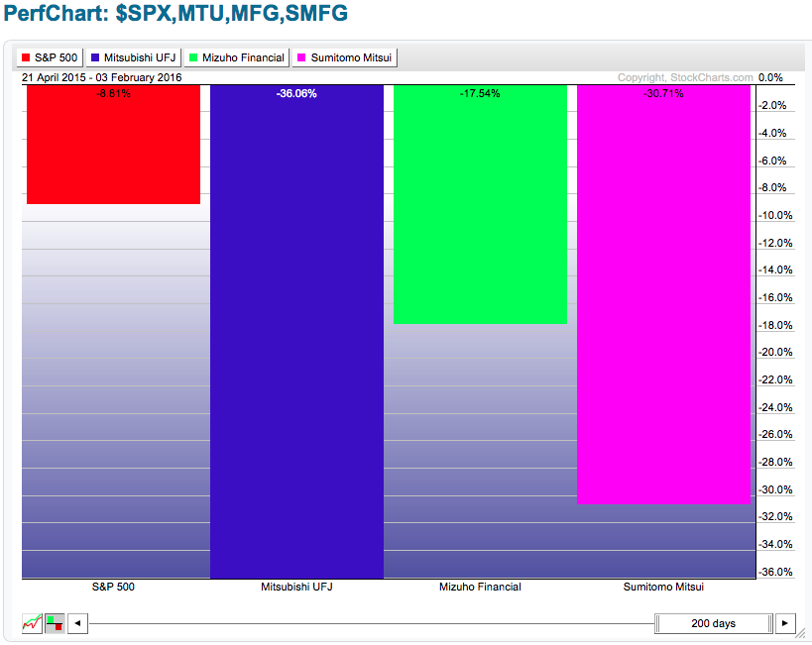Click the -30.71% value label
Viewport: 812px width, 645px height.
click(663, 94)
